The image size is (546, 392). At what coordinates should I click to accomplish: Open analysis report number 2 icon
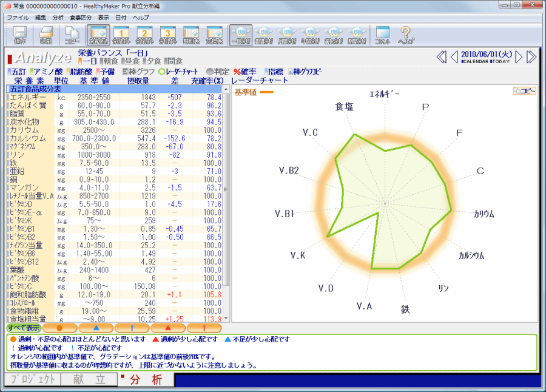tap(144, 35)
